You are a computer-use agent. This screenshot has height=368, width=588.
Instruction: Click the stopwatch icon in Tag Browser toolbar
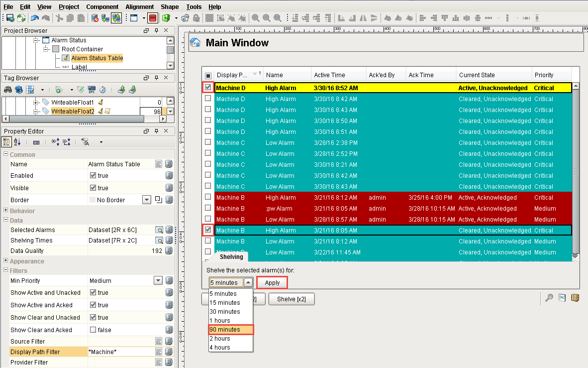click(103, 89)
